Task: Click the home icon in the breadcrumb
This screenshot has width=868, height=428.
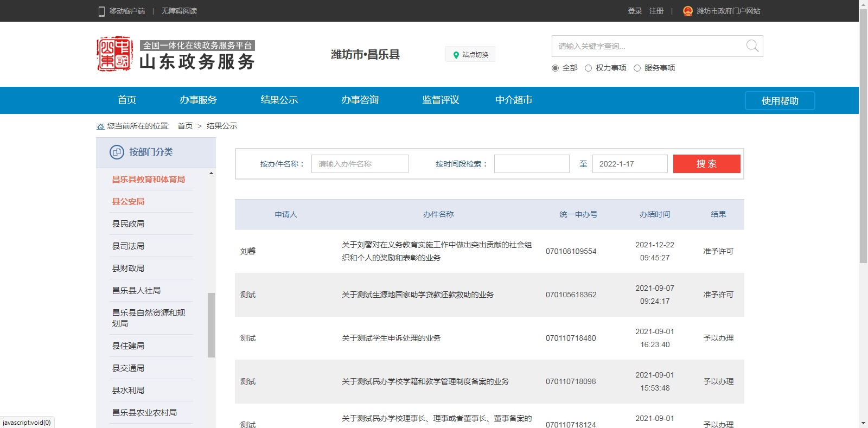Action: (100, 126)
